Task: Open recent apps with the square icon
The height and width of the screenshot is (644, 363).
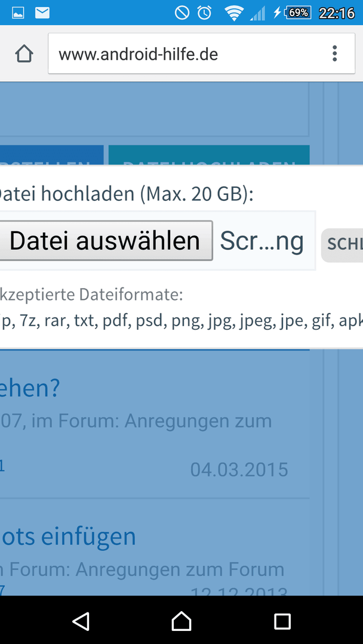Action: tap(282, 621)
